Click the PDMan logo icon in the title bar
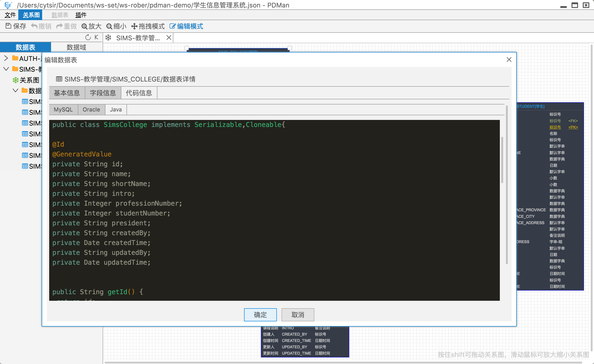The image size is (594, 364). coord(8,5)
